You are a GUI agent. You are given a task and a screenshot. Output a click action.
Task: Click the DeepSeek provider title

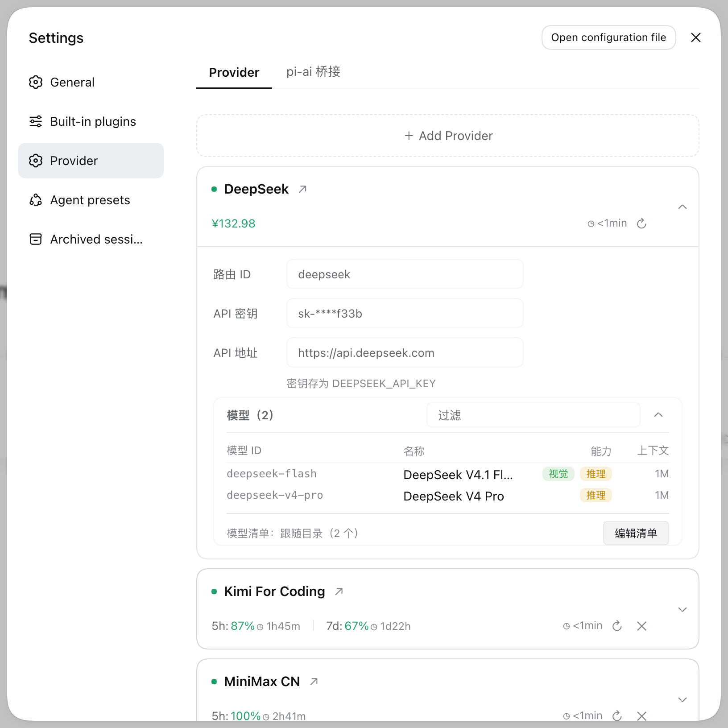(x=256, y=189)
